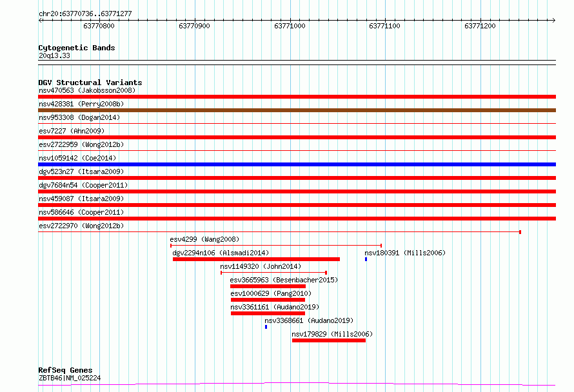The height and width of the screenshot is (392, 574).
Task: Click the nsv459087 (Itsara2009) label
Action: 81,199
